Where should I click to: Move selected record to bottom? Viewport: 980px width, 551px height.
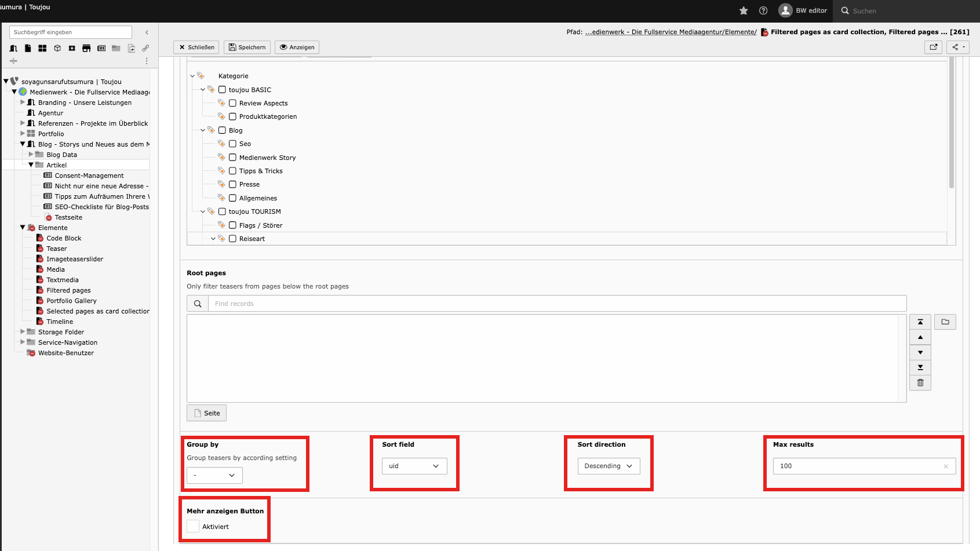pyautogui.click(x=920, y=367)
